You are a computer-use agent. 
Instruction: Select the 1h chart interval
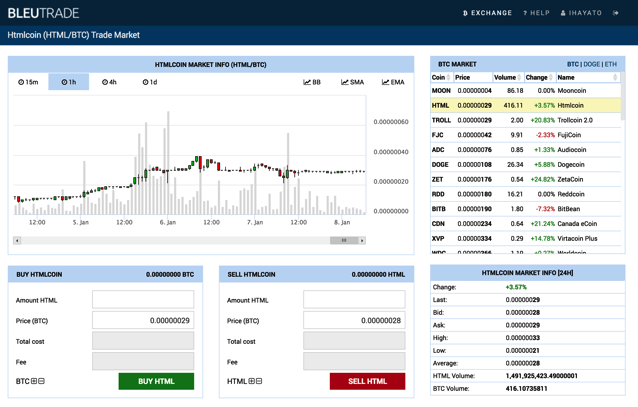(x=69, y=82)
